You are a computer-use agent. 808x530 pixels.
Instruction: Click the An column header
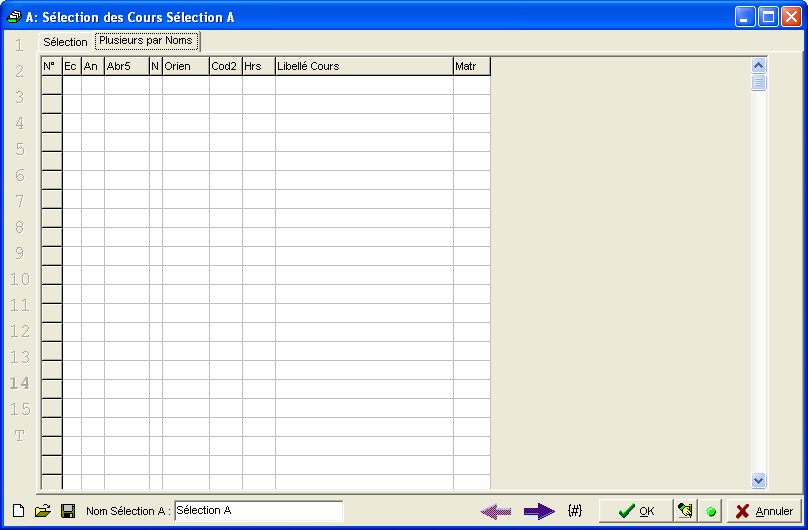(93, 66)
